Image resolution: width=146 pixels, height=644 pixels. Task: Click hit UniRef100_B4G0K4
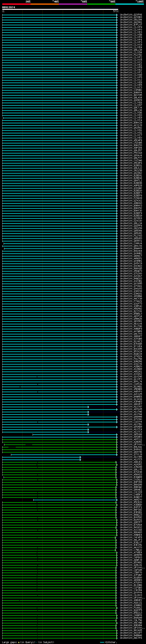(x=131, y=251)
